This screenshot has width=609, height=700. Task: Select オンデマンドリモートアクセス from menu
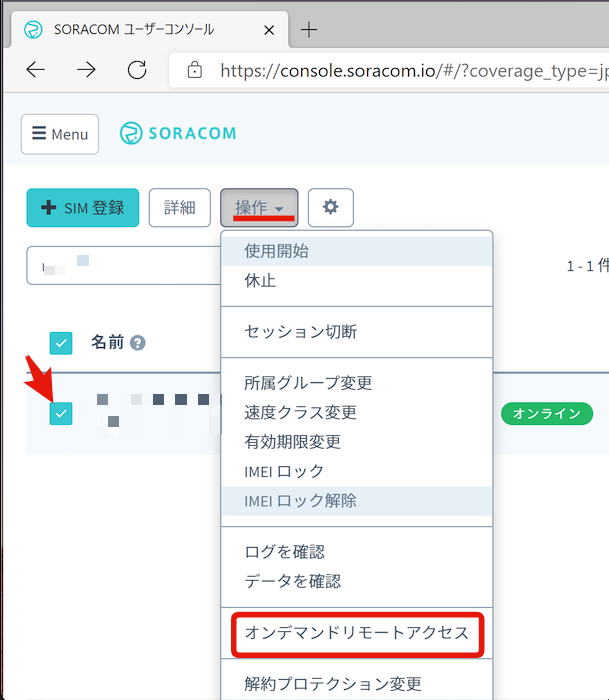(x=357, y=633)
